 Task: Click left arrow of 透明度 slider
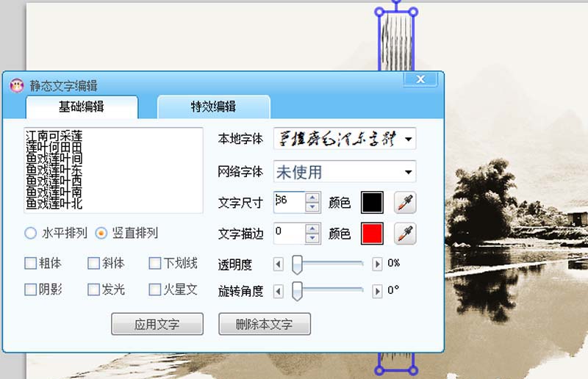pyautogui.click(x=278, y=264)
